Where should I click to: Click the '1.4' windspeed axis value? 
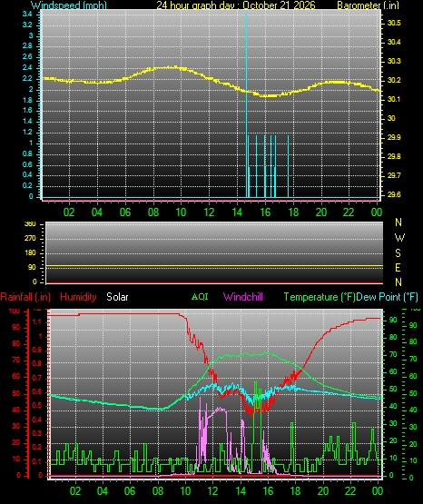point(27,121)
